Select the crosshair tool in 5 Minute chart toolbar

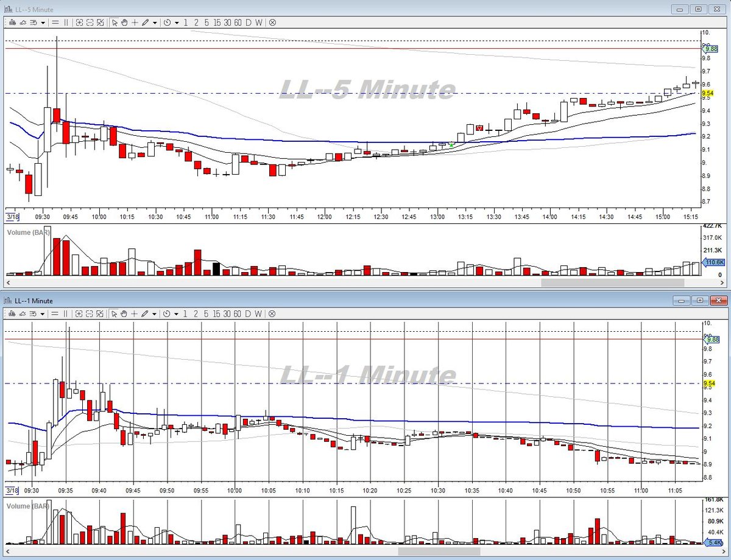(x=135, y=23)
